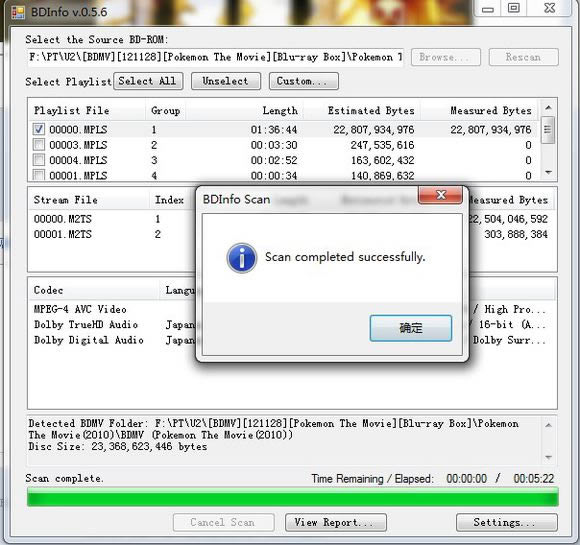Check the 00004.MPLS playlist checkbox

39,160
